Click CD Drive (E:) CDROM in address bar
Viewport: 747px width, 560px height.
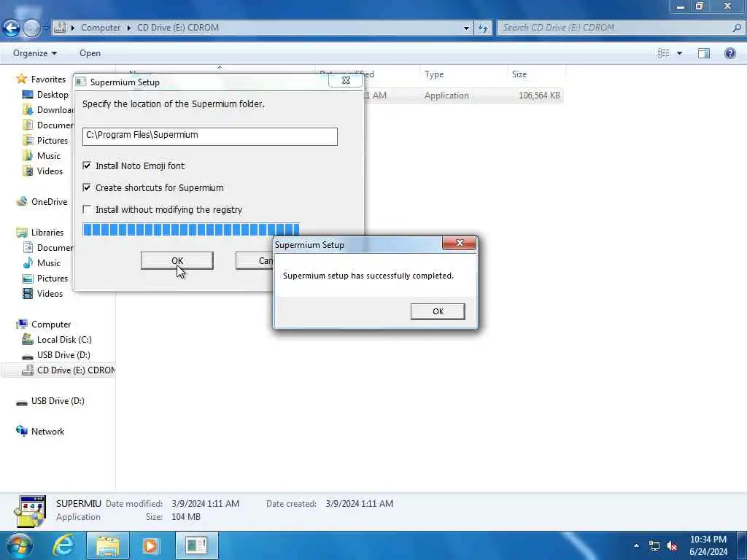[x=178, y=28]
